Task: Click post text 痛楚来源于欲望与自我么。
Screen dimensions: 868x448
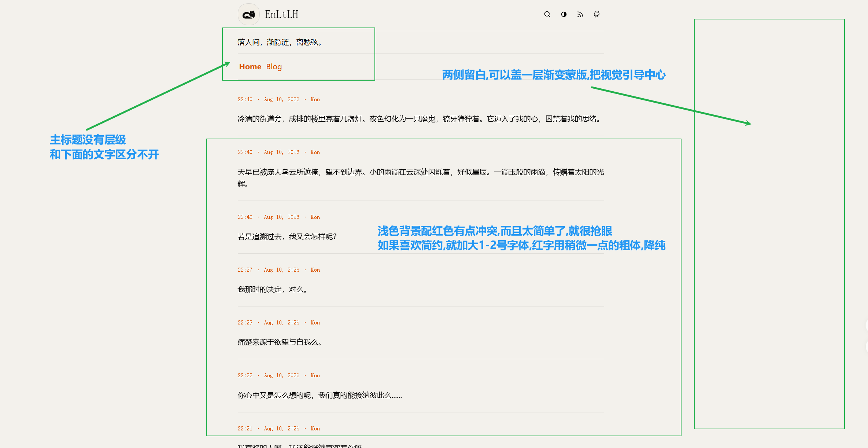Action: 280,342
